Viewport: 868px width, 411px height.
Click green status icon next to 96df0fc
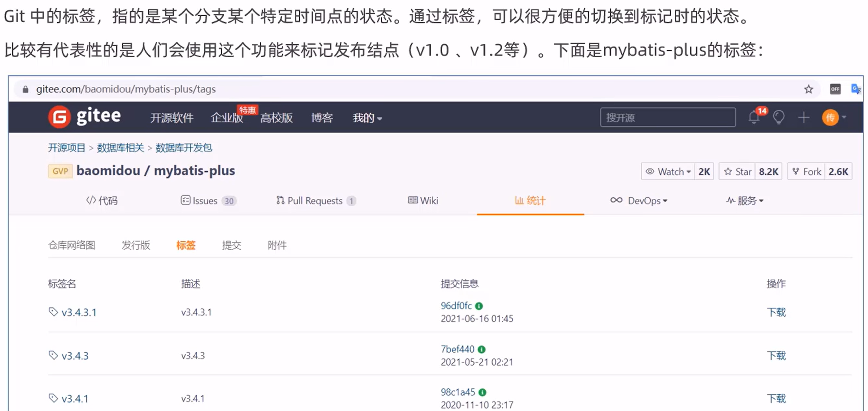tap(479, 306)
